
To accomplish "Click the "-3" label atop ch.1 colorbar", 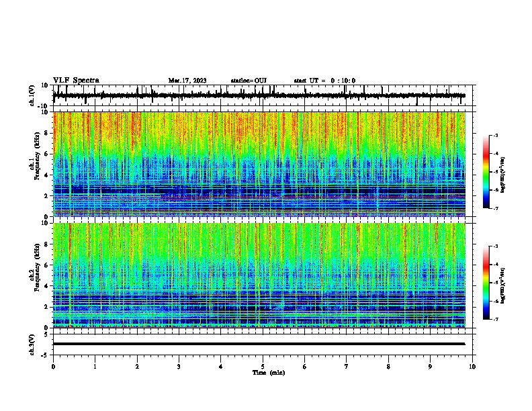I will click(x=495, y=136).
